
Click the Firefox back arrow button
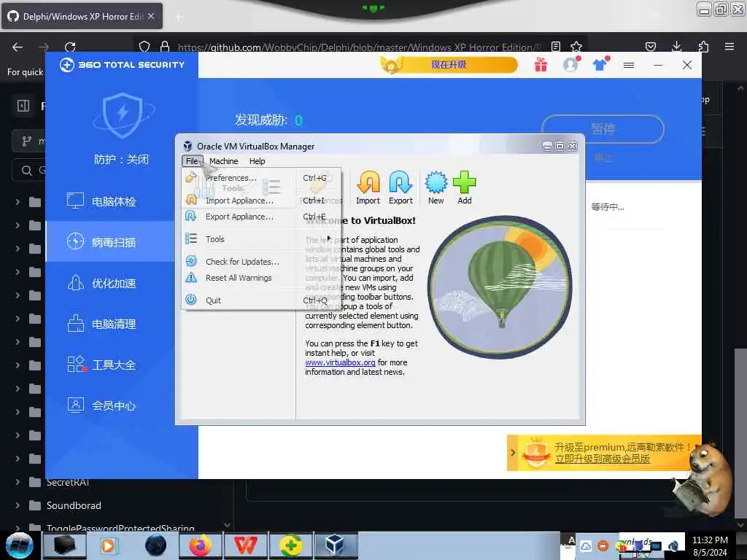pos(18,47)
